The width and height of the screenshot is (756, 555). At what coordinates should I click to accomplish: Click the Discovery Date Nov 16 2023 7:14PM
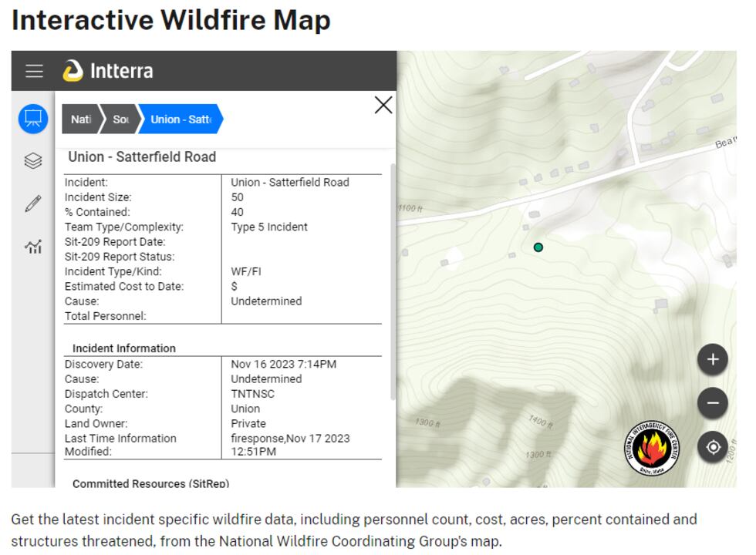tap(284, 364)
